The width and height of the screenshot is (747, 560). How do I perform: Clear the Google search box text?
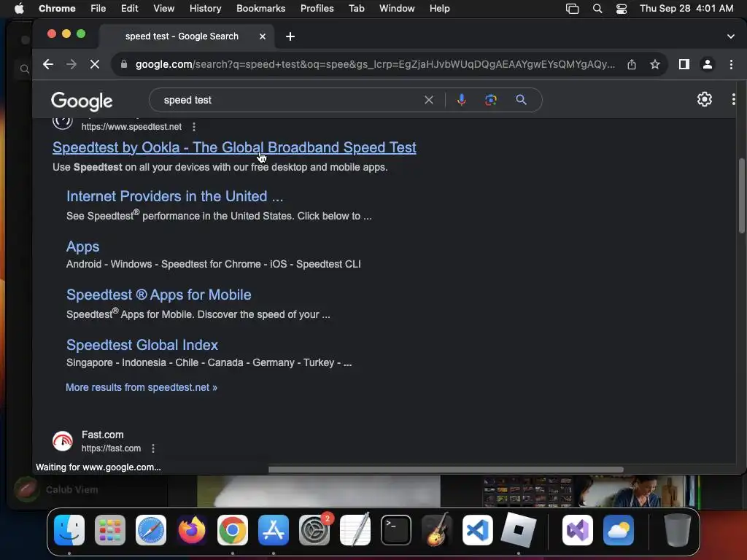[x=429, y=100]
